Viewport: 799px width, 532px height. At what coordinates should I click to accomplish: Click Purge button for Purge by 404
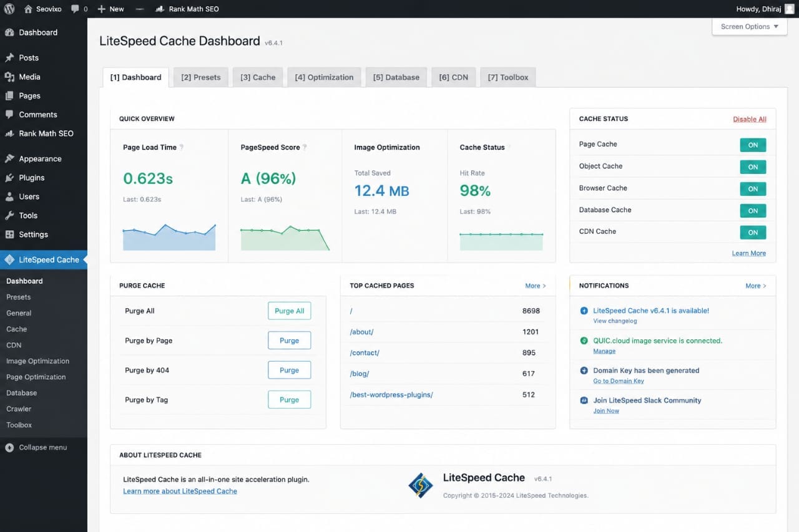(289, 370)
